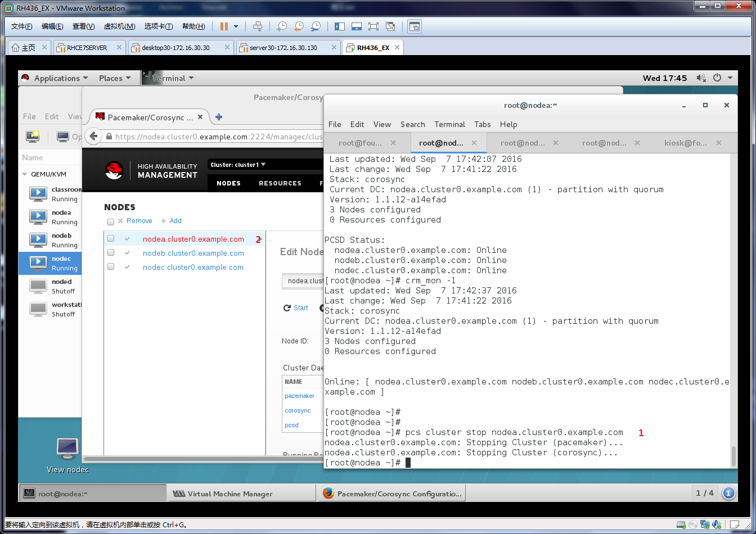Collapse the QEMU/KVM tree group
The width and height of the screenshot is (756, 534).
25,174
